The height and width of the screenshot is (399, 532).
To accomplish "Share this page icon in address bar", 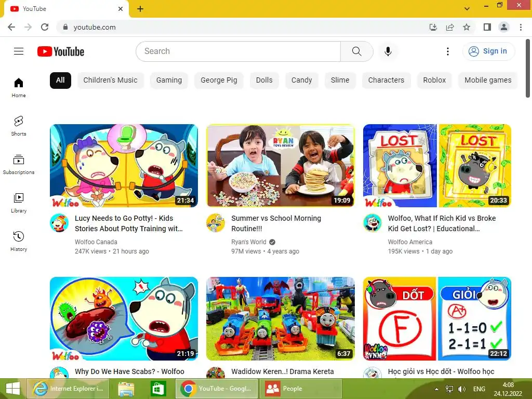I will 450,27.
